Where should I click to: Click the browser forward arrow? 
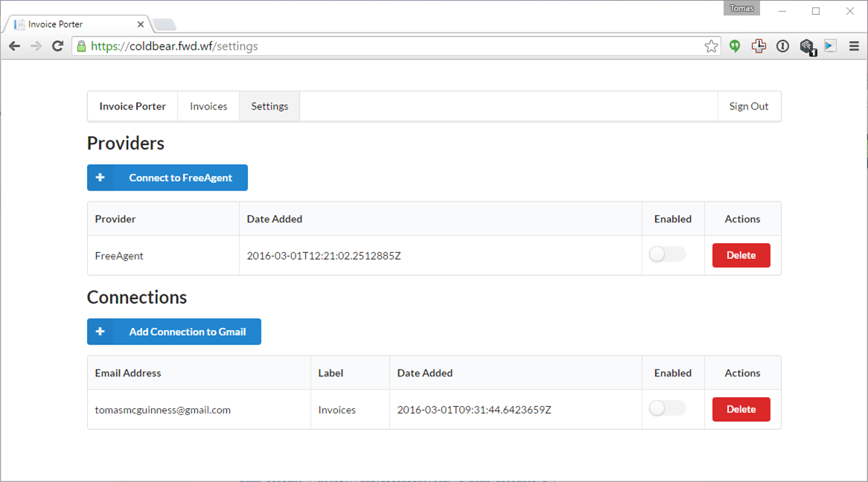click(x=36, y=46)
